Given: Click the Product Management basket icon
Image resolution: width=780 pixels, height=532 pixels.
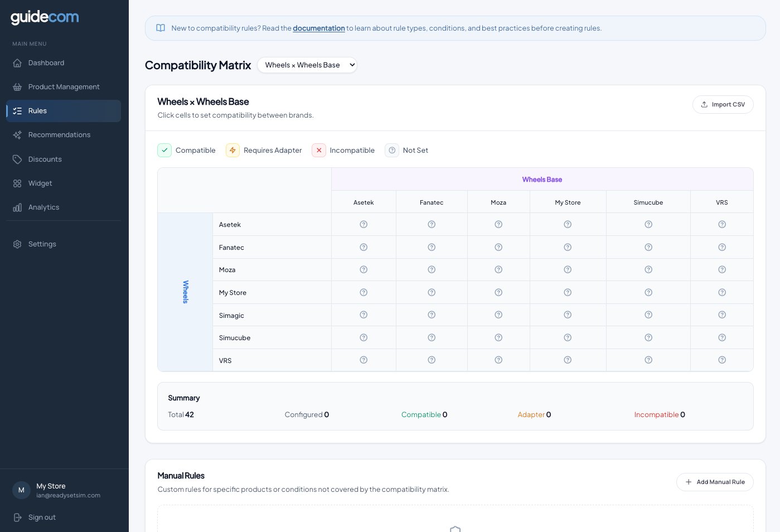Looking at the screenshot, I should click(x=17, y=87).
